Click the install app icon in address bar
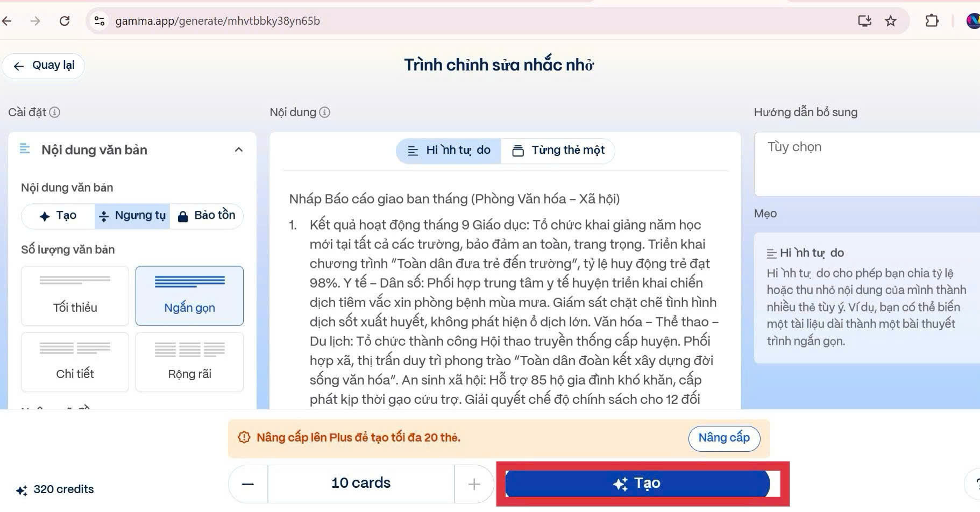 click(864, 21)
